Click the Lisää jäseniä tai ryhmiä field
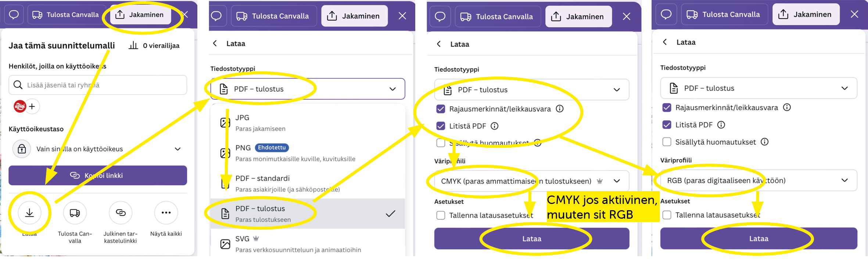Image resolution: width=868 pixels, height=261 pixels. 98,85
